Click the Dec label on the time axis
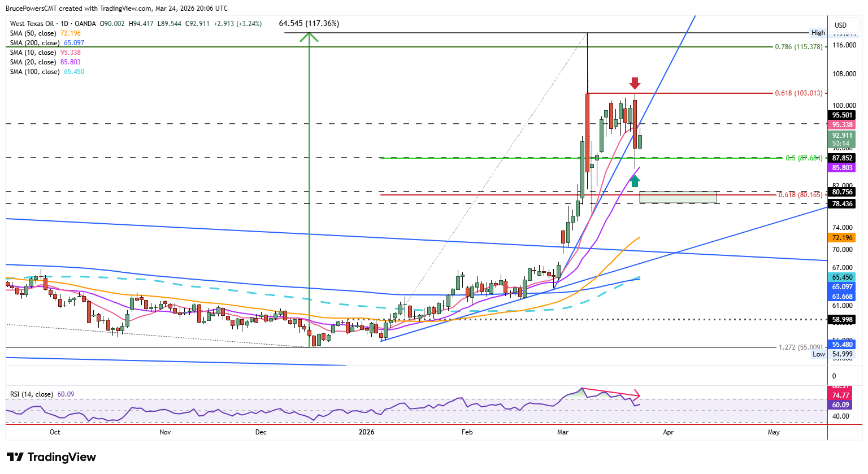Viewport: 868px width, 474px height. click(261, 432)
